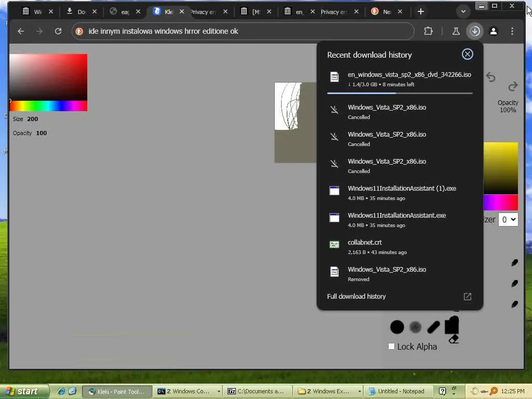Click the download progress bar
The height and width of the screenshot is (399, 532).
tap(400, 93)
